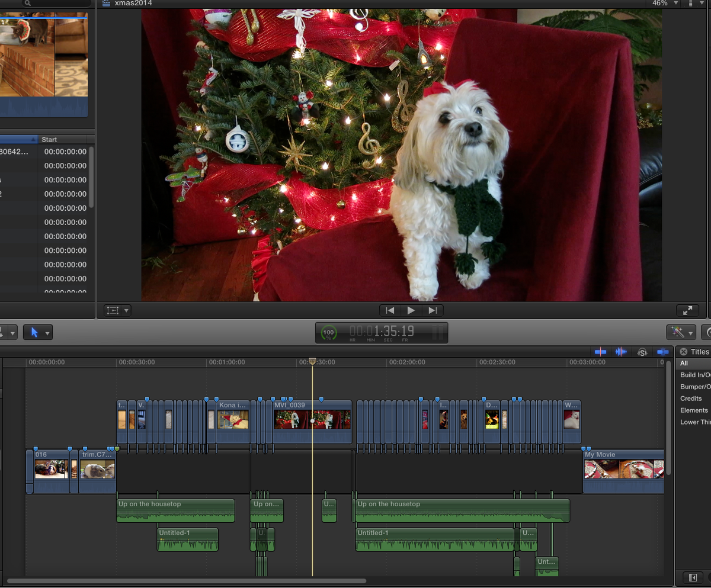Select the Bumper/Opener titles category
Image resolution: width=711 pixels, height=588 pixels.
click(694, 387)
